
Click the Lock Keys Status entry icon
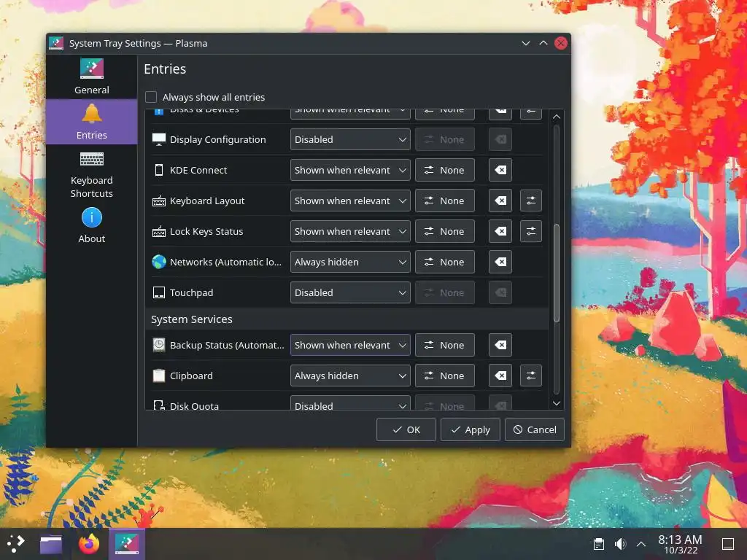158,231
